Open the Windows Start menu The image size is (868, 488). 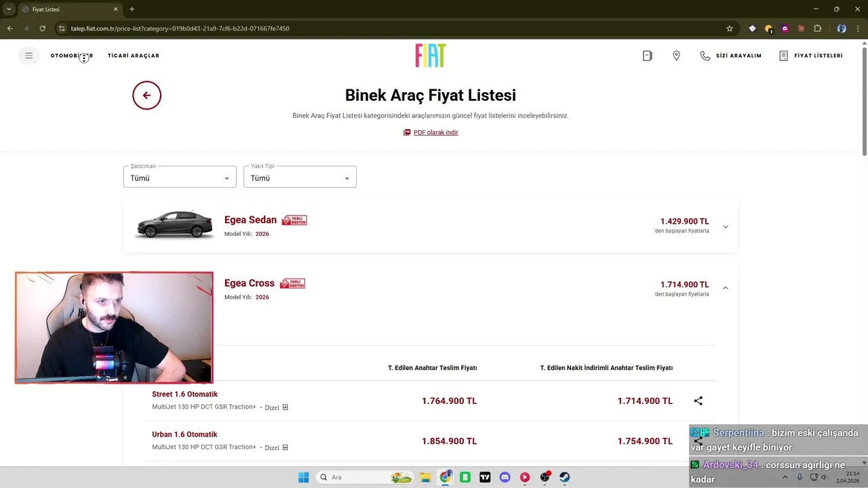pyautogui.click(x=303, y=477)
